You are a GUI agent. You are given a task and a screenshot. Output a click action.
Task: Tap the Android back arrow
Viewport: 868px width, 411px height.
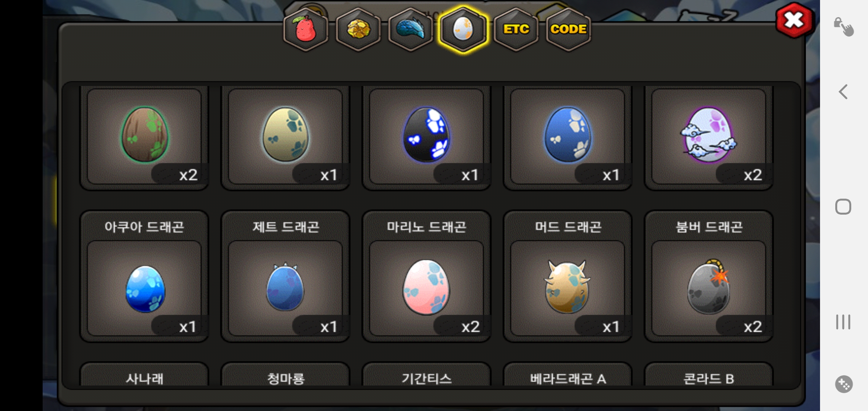tap(843, 92)
